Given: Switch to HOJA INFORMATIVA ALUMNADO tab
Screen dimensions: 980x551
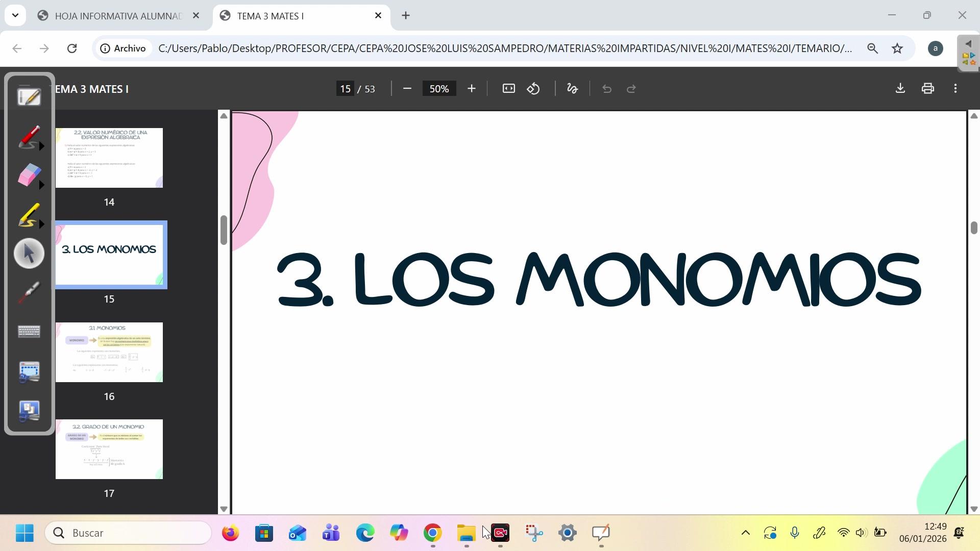Looking at the screenshot, I should (x=117, y=16).
